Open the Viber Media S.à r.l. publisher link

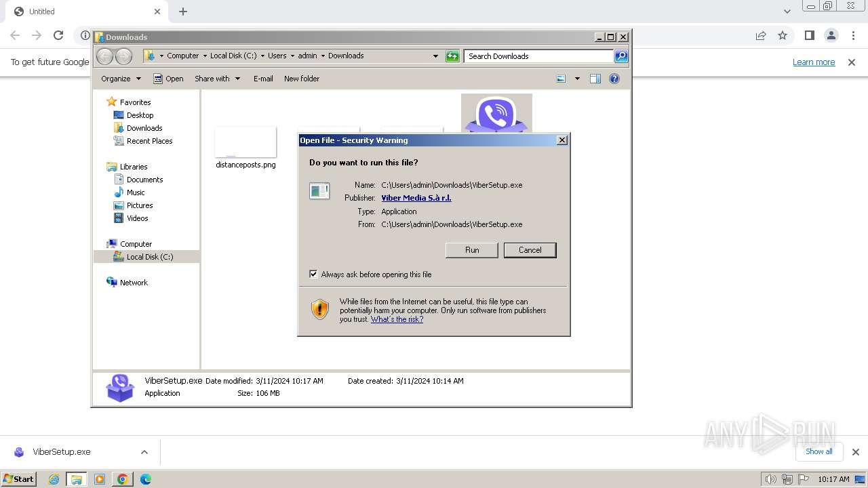(416, 198)
